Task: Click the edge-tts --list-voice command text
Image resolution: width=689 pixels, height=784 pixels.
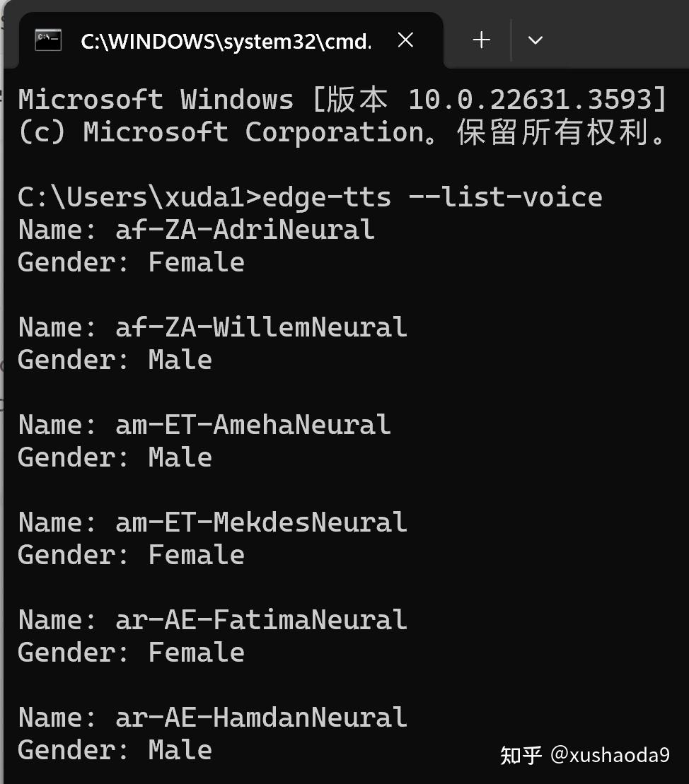Action: [x=432, y=197]
